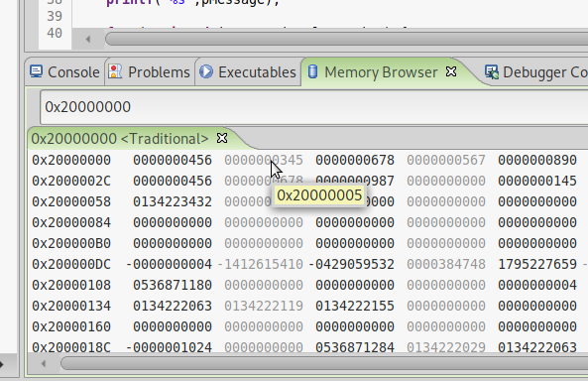Click line number 39 in editor gutter
This screenshot has height=381, width=588.
(x=55, y=16)
